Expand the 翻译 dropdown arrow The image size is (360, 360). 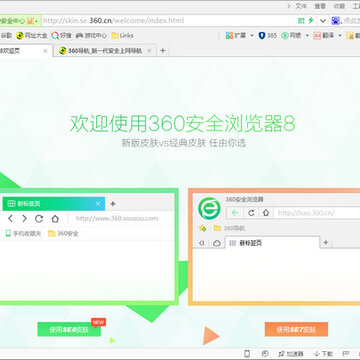340,35
